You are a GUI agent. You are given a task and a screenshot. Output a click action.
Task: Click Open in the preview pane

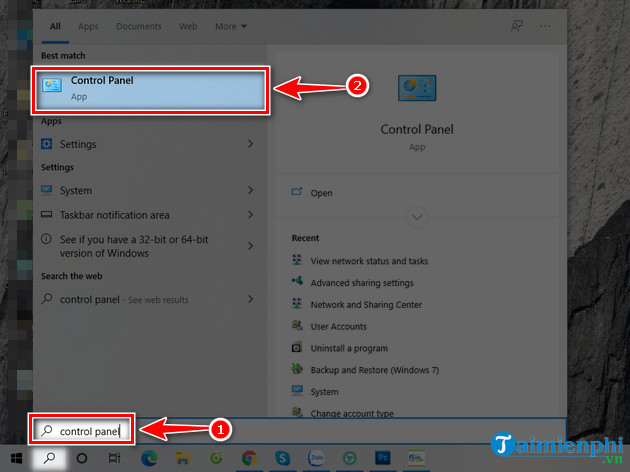point(321,193)
